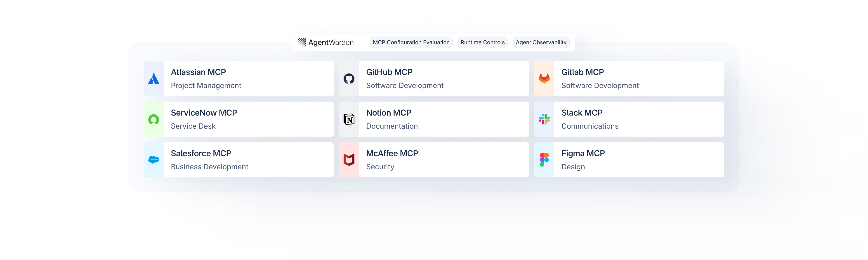Open the GitHub MCP title link
Image resolution: width=868 pixels, height=260 pixels.
click(x=389, y=72)
